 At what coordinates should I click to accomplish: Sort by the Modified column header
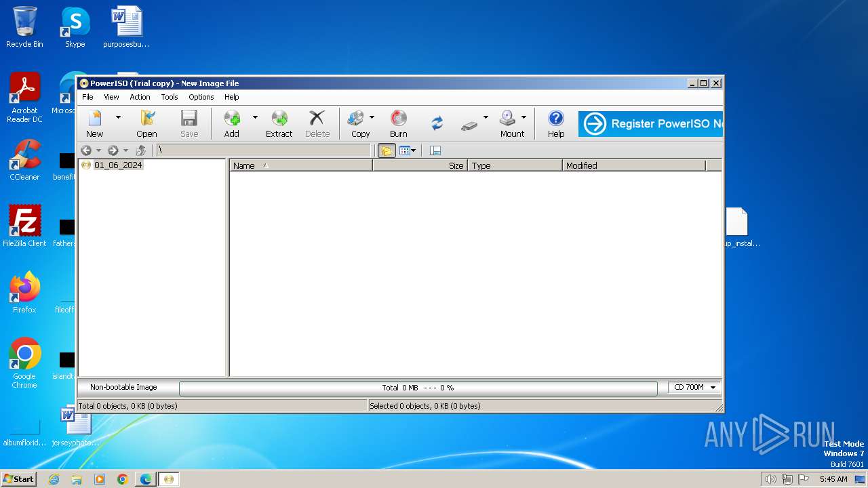pyautogui.click(x=634, y=165)
